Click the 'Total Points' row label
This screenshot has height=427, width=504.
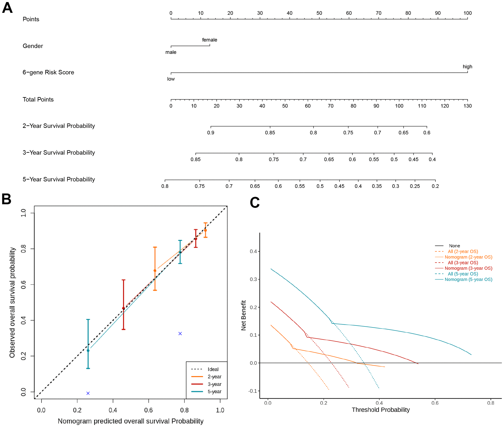[38, 100]
